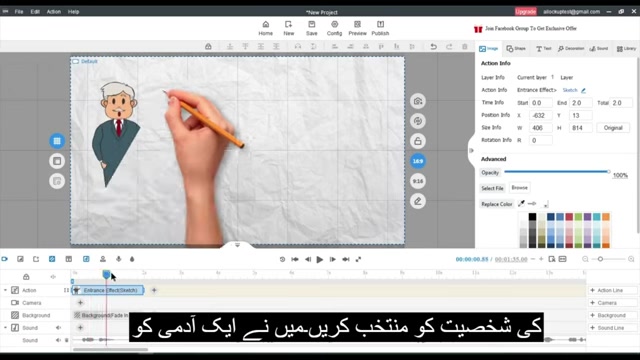Viewport: 640px width, 360px height.
Task: Create a New project from toolbar
Action: 289,28
